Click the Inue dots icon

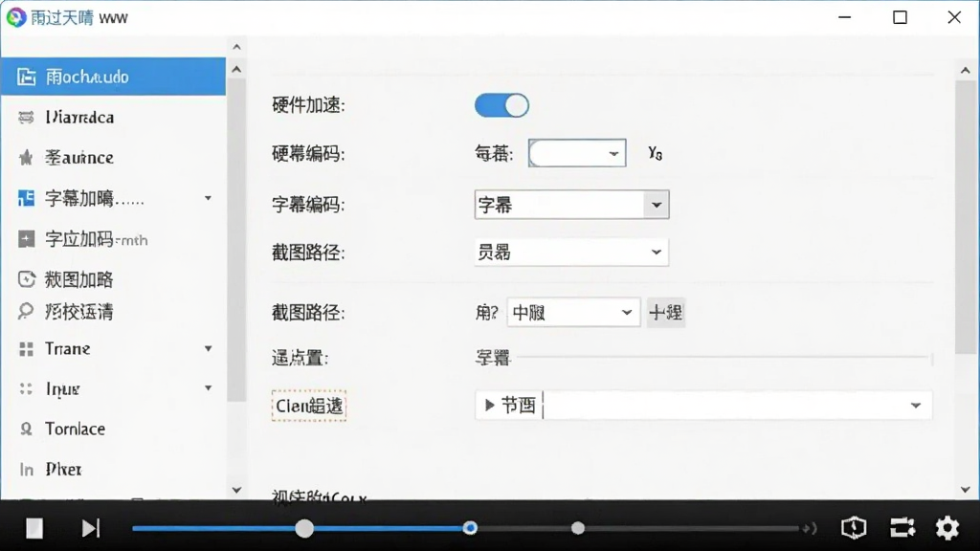pos(26,388)
